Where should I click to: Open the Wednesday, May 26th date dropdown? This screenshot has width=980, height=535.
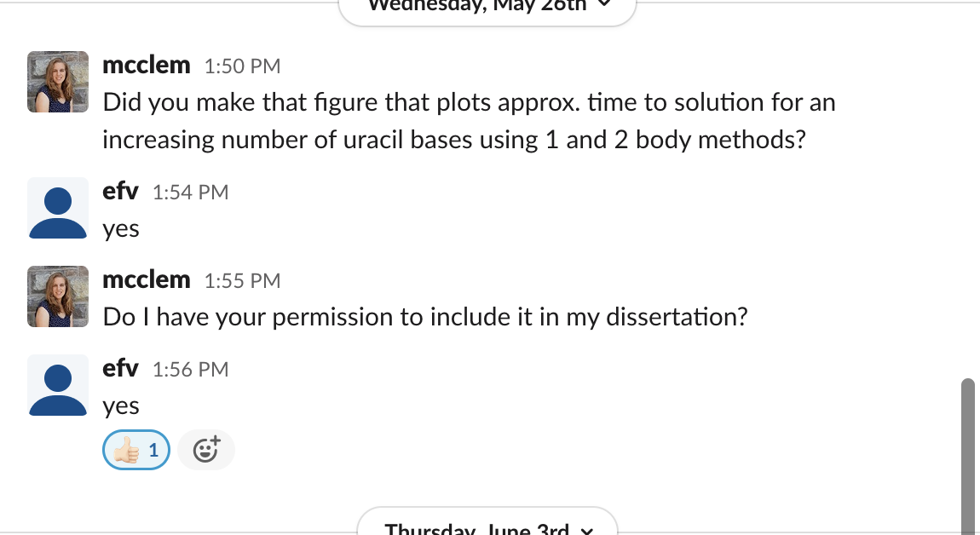pos(487,8)
